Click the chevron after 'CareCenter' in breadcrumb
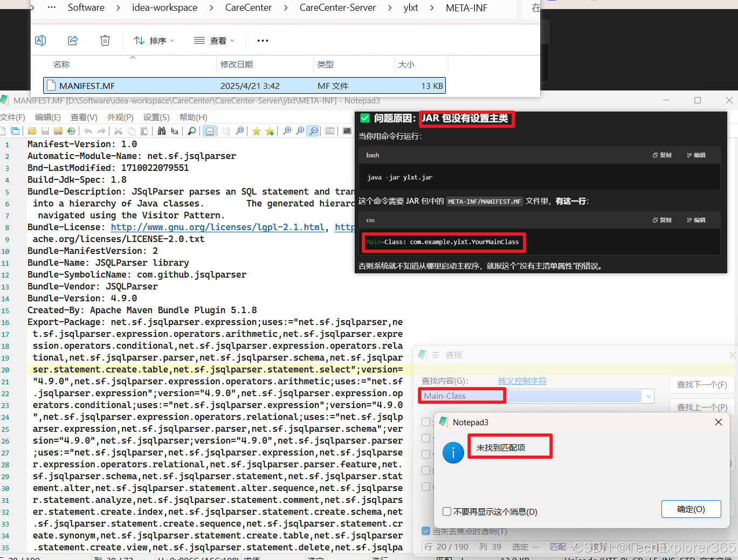Viewport: 738px width, 560px height. (x=286, y=8)
